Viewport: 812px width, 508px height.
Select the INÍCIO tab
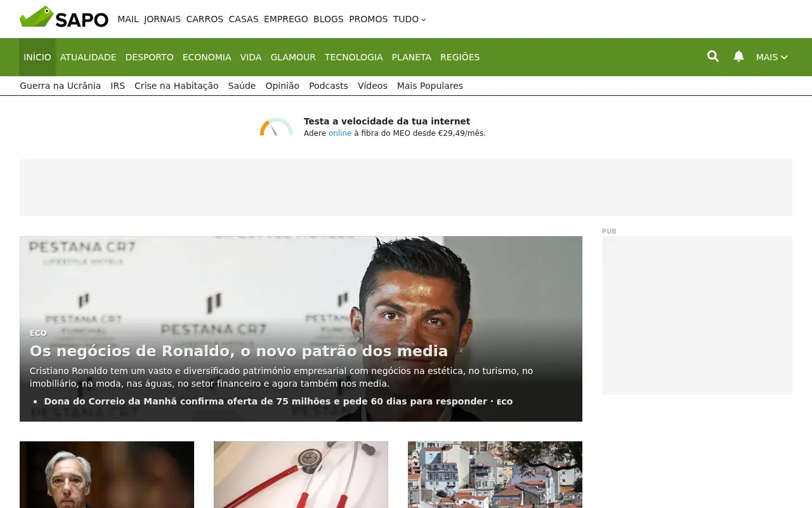37,57
